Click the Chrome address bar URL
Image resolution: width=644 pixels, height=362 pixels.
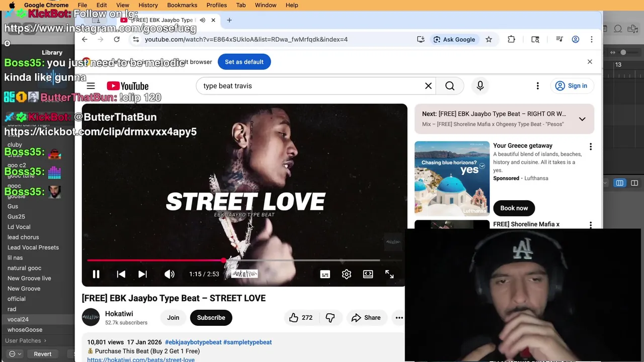tap(246, 39)
